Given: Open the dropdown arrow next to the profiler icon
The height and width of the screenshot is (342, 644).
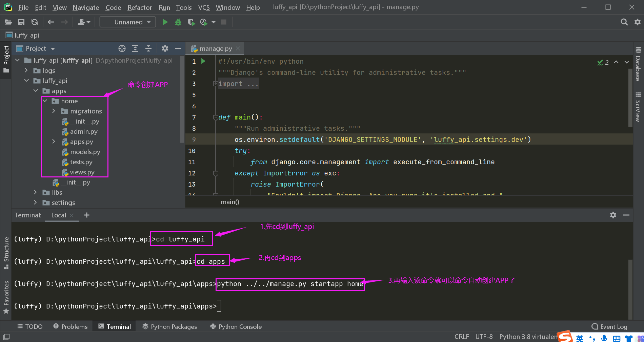Looking at the screenshot, I should click(214, 22).
